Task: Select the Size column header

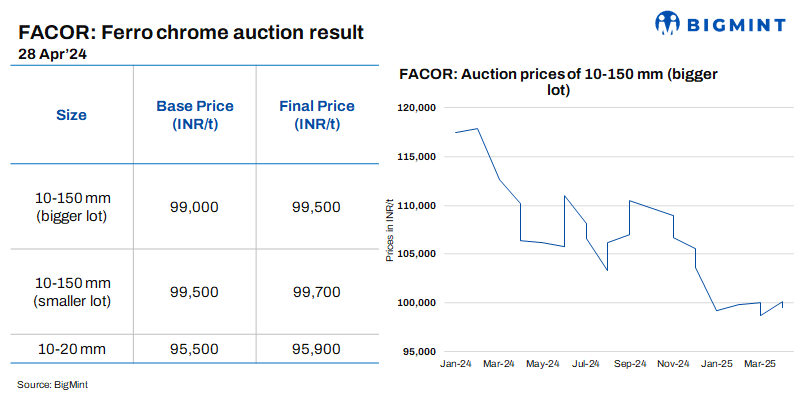Action: [70, 115]
